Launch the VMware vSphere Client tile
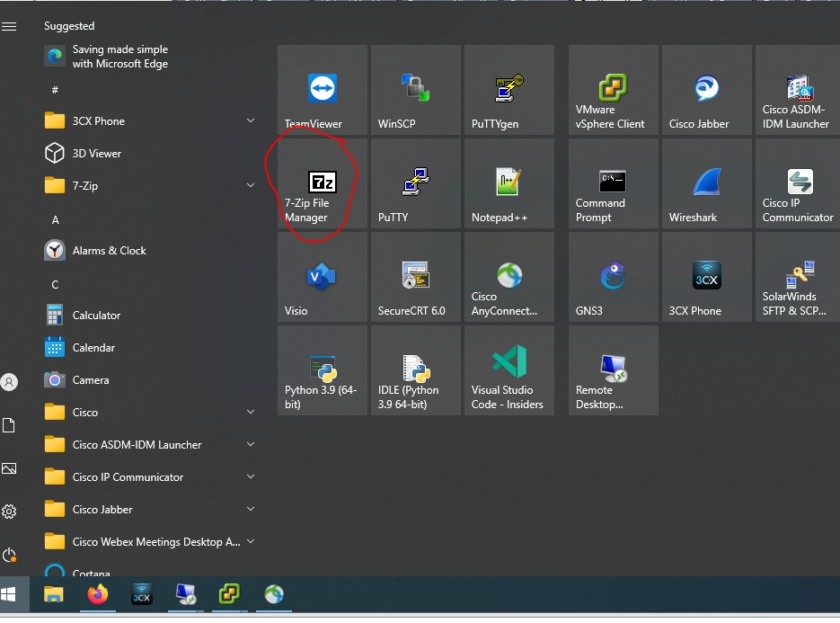This screenshot has height=623, width=840. click(x=613, y=89)
